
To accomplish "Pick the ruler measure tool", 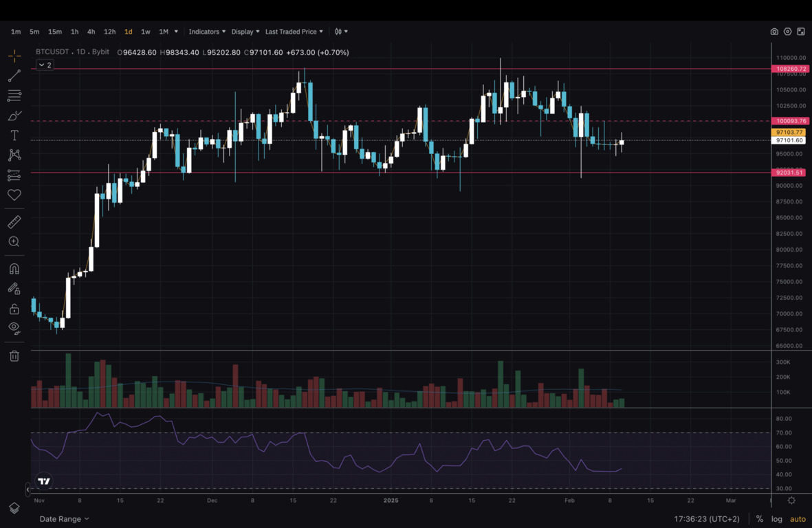I will [14, 221].
